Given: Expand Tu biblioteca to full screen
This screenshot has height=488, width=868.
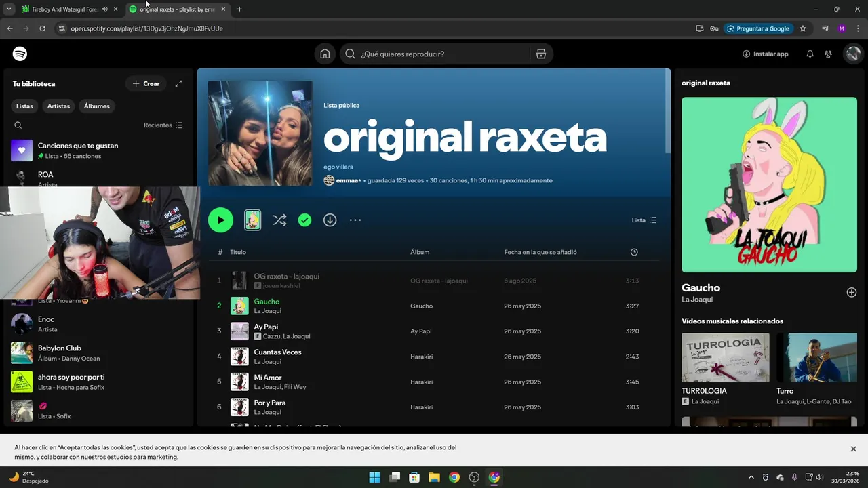Looking at the screenshot, I should coord(178,83).
